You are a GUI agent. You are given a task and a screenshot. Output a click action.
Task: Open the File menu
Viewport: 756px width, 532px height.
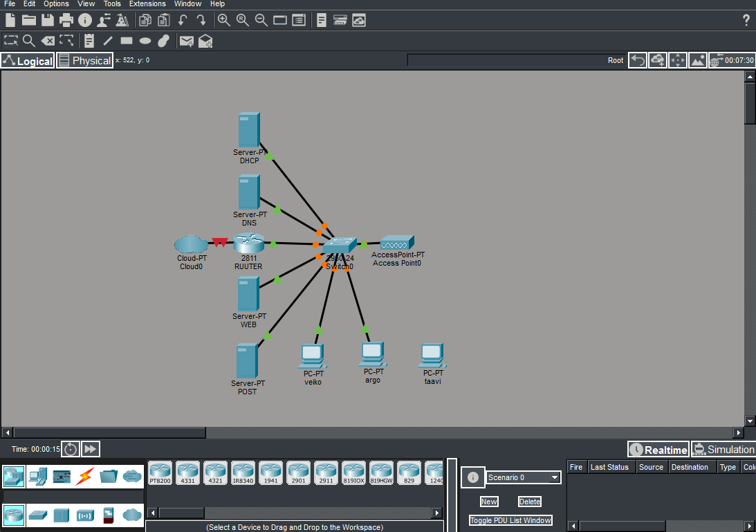pos(10,4)
